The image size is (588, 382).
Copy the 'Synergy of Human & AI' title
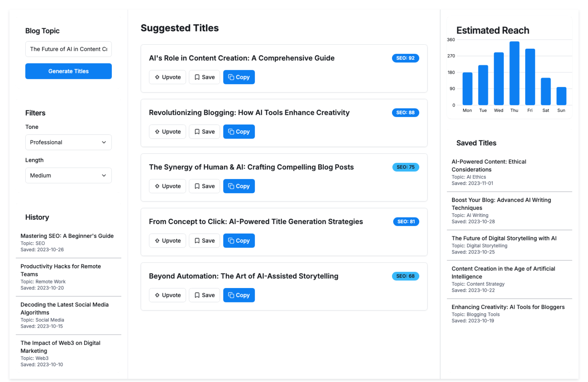point(239,186)
